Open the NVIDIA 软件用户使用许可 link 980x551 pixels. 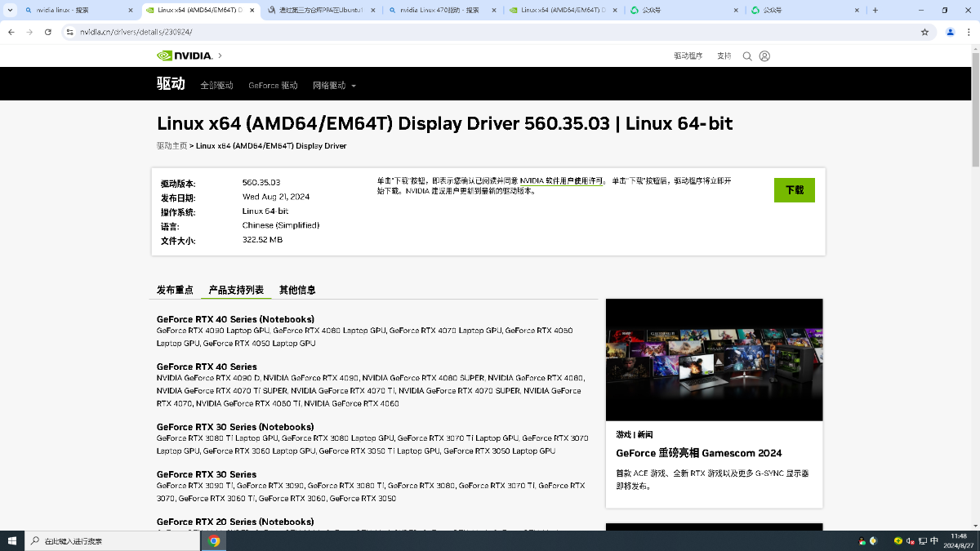click(562, 180)
